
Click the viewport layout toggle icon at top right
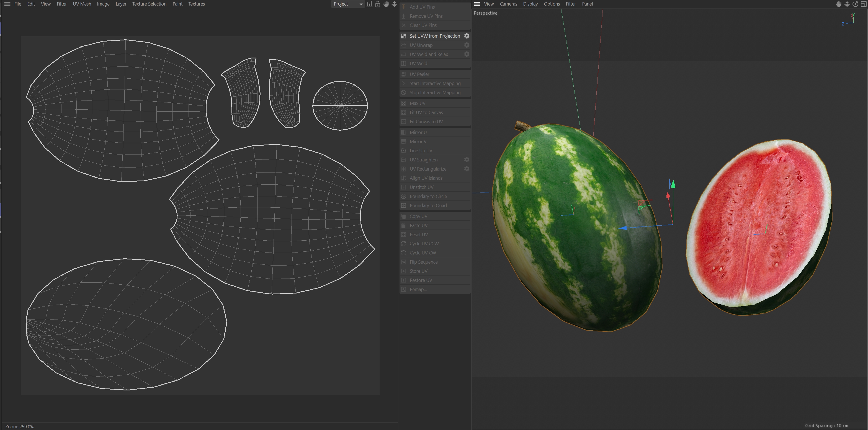click(864, 4)
